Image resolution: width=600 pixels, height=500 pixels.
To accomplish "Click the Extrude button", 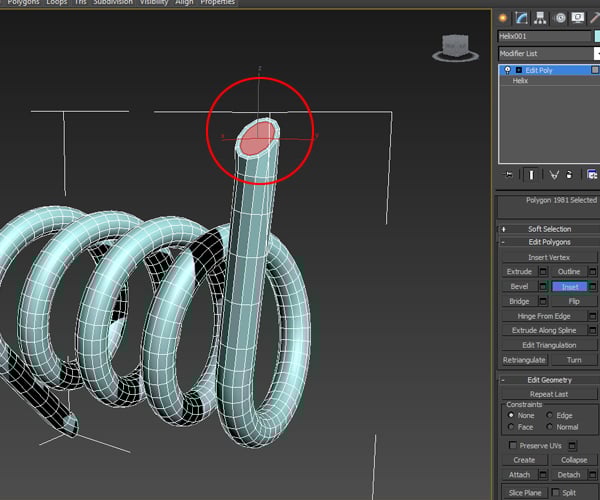I will click(x=519, y=272).
